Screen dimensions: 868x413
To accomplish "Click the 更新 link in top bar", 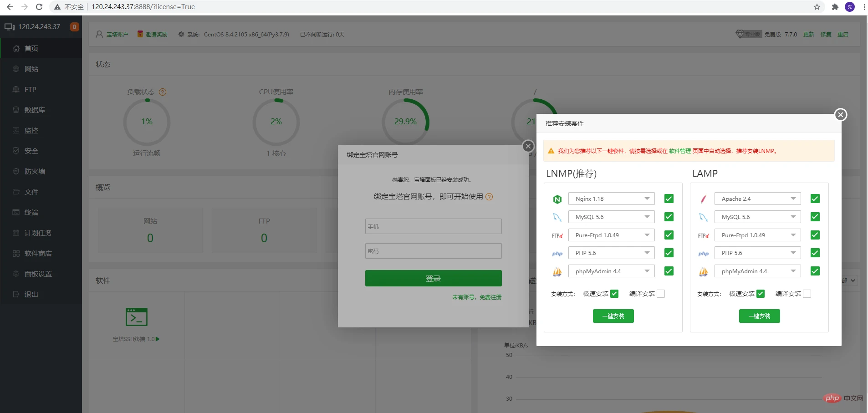I will coord(808,34).
